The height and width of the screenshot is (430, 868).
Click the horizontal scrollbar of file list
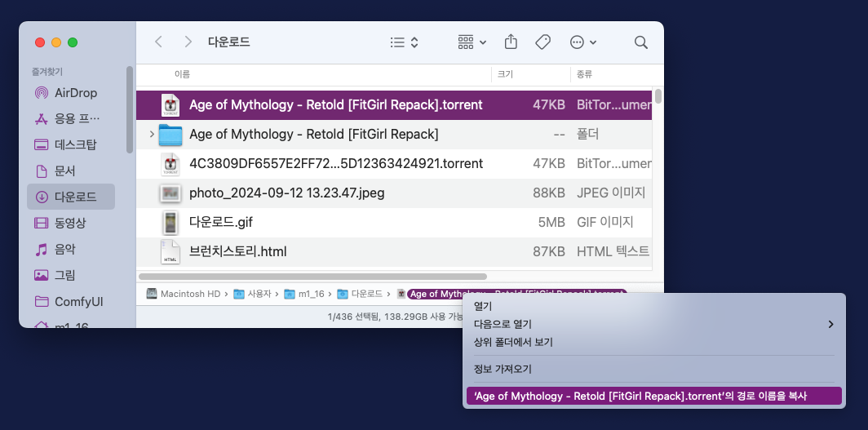pos(312,276)
